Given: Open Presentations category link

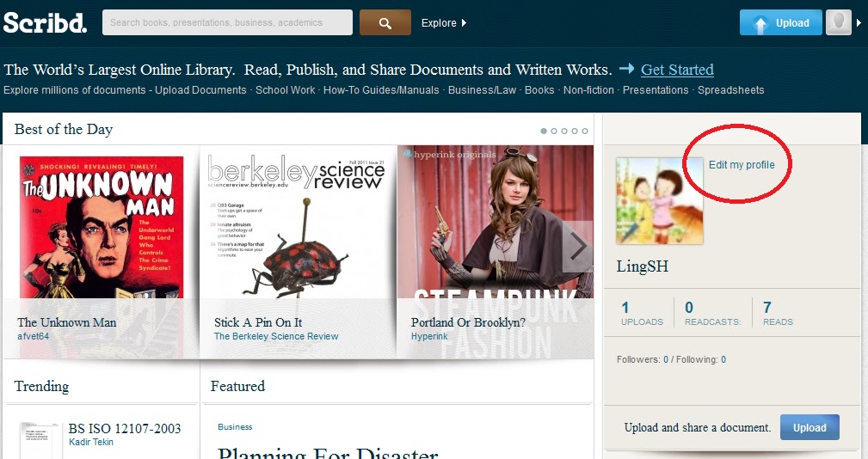Looking at the screenshot, I should [x=656, y=90].
